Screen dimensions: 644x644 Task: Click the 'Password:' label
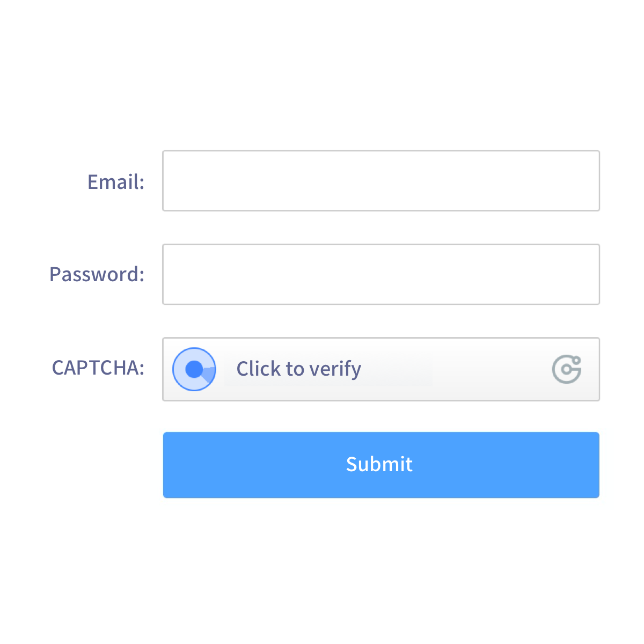pos(97,274)
